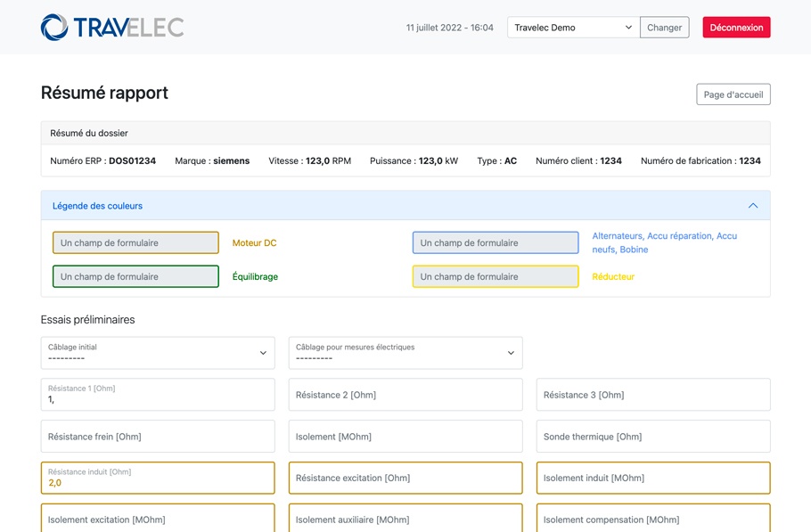Click the Équilibrage legend label
Screen dimensions: 811x532
click(255, 276)
